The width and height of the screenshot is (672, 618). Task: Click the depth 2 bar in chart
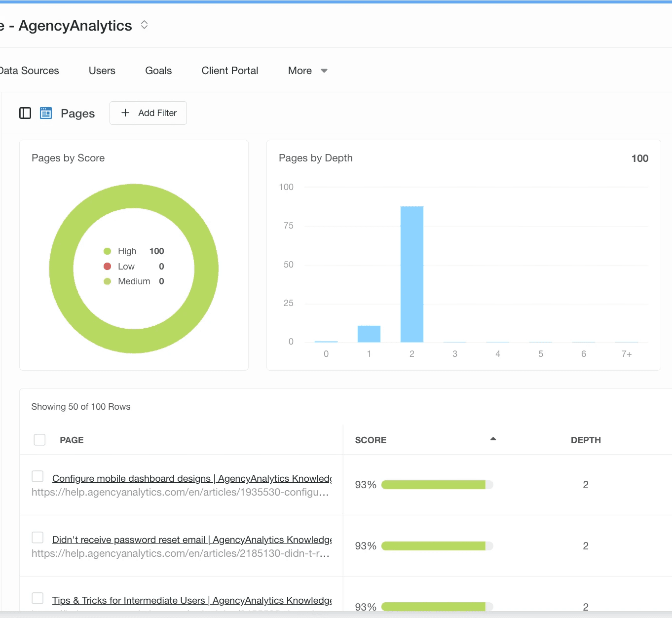(412, 274)
